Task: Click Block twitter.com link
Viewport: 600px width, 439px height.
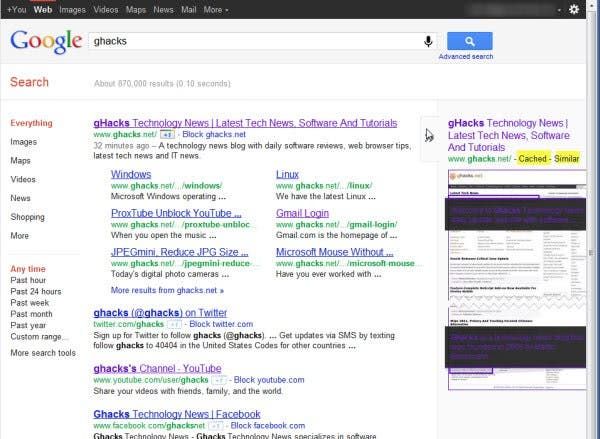Action: 221,324
